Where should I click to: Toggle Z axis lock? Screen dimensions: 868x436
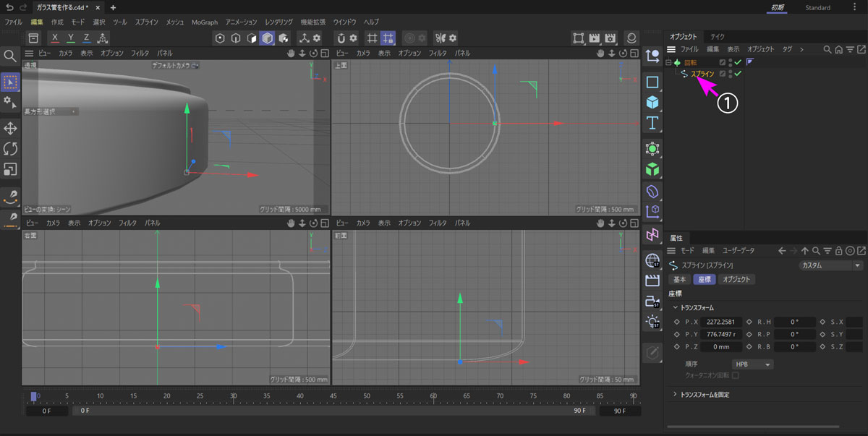[x=86, y=38]
